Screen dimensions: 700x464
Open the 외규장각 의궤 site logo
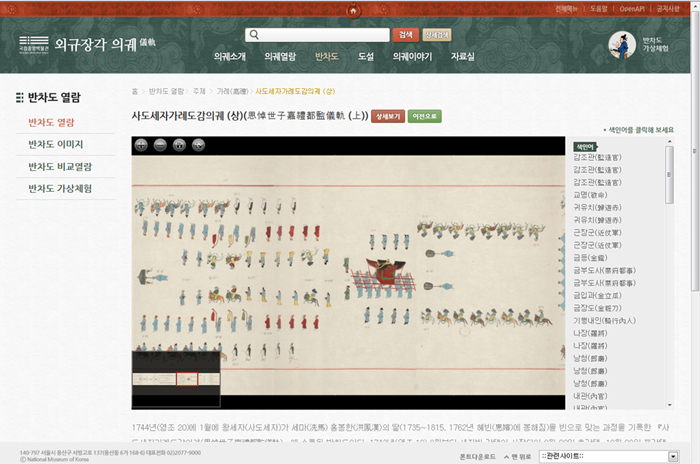pos(87,44)
